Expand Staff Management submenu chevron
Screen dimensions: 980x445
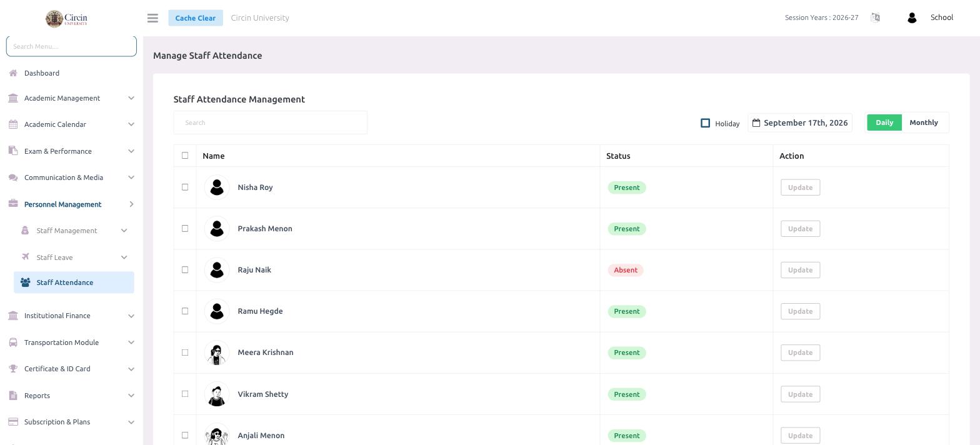point(124,231)
